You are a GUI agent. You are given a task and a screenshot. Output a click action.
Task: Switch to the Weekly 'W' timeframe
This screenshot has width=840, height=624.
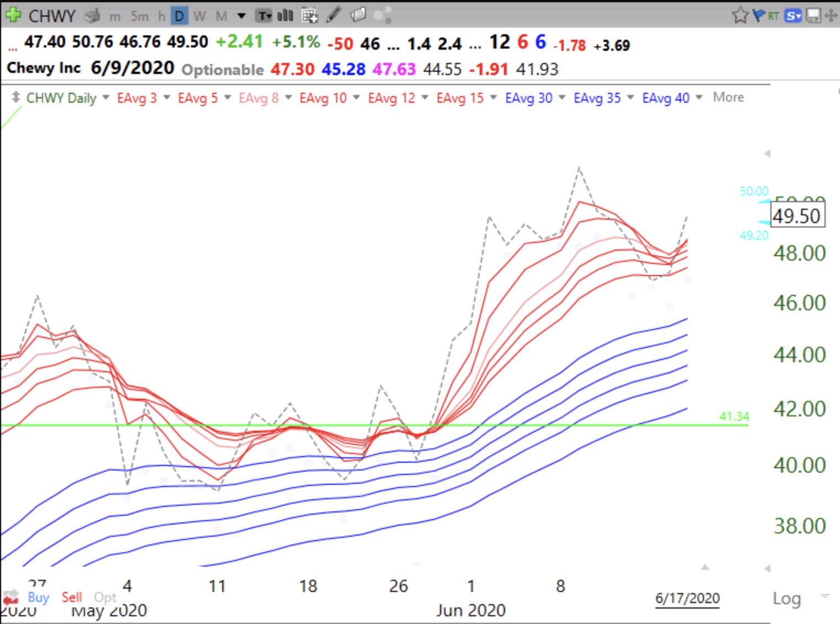(x=200, y=17)
